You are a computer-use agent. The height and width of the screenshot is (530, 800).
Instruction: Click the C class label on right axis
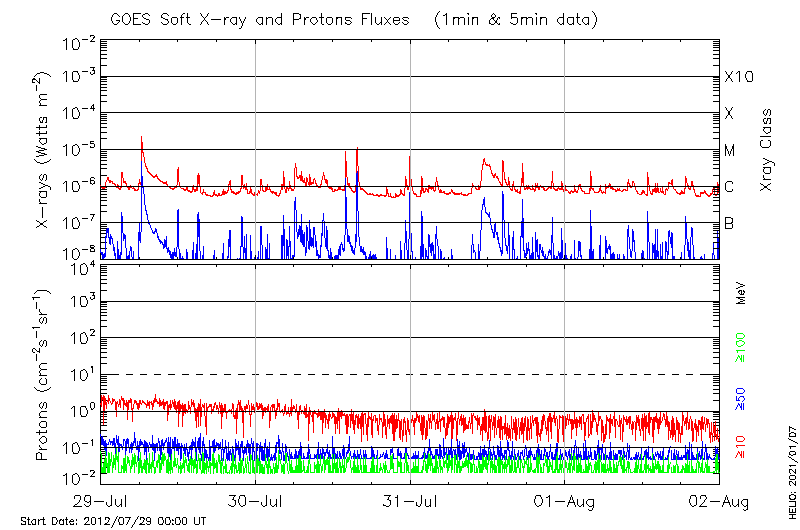729,187
